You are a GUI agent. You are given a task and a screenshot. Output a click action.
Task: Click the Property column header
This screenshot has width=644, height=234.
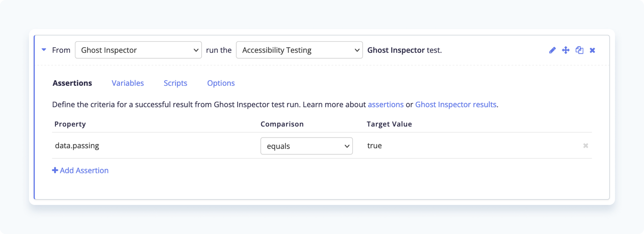(70, 124)
